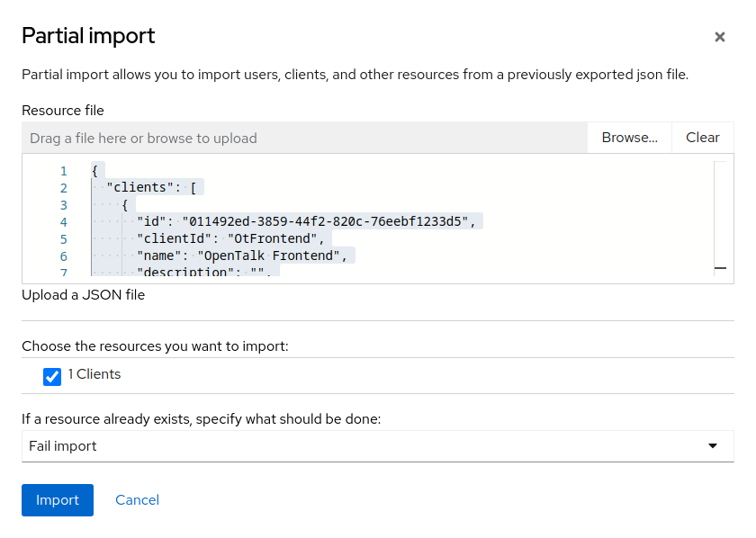
Task: Click the Cancel link
Action: 137,500
